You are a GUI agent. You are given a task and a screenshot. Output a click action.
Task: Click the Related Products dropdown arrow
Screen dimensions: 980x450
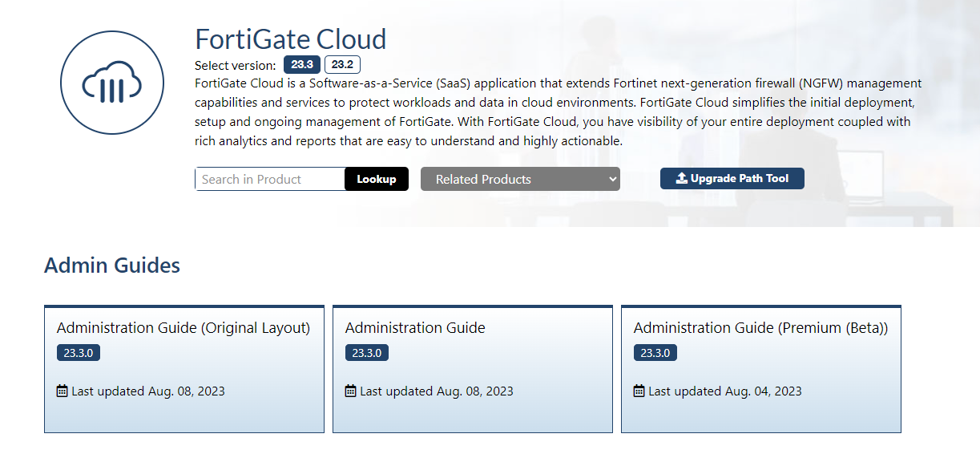613,179
